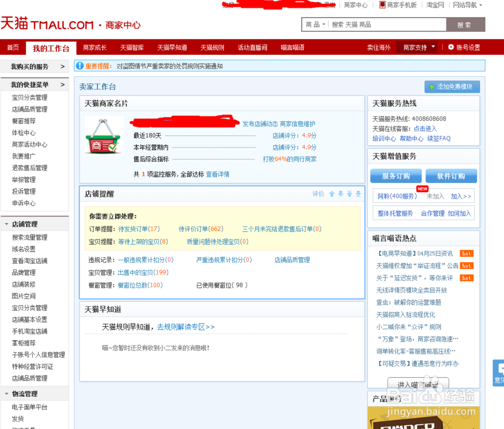Click 查看详情 monitoring service link
Viewport: 504px width, 429px height.
pos(218,174)
